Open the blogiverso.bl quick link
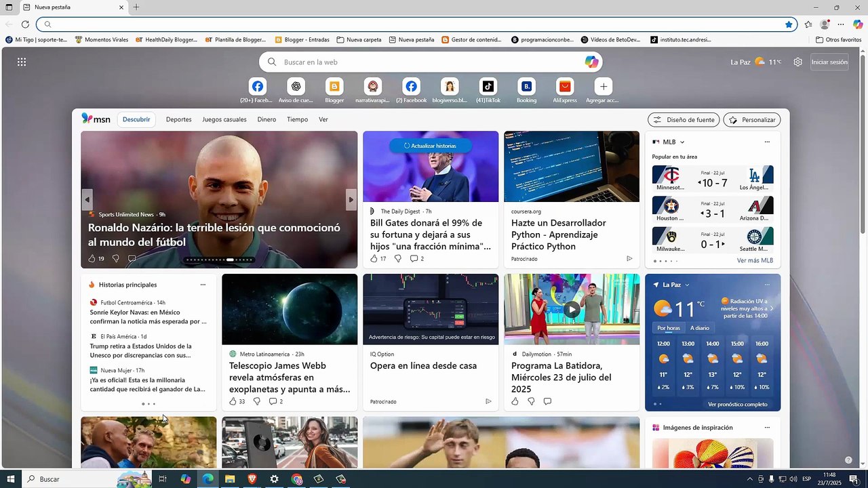The height and width of the screenshot is (488, 868). point(450,87)
